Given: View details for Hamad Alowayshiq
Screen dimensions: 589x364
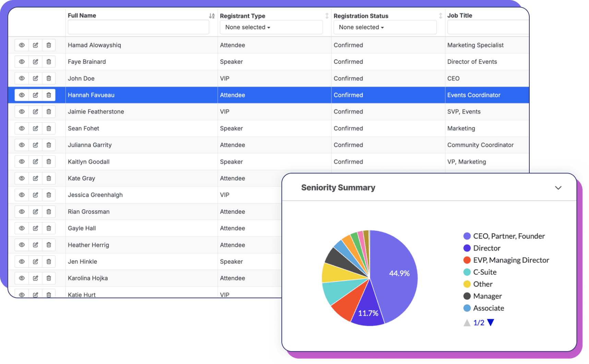Looking at the screenshot, I should point(22,45).
